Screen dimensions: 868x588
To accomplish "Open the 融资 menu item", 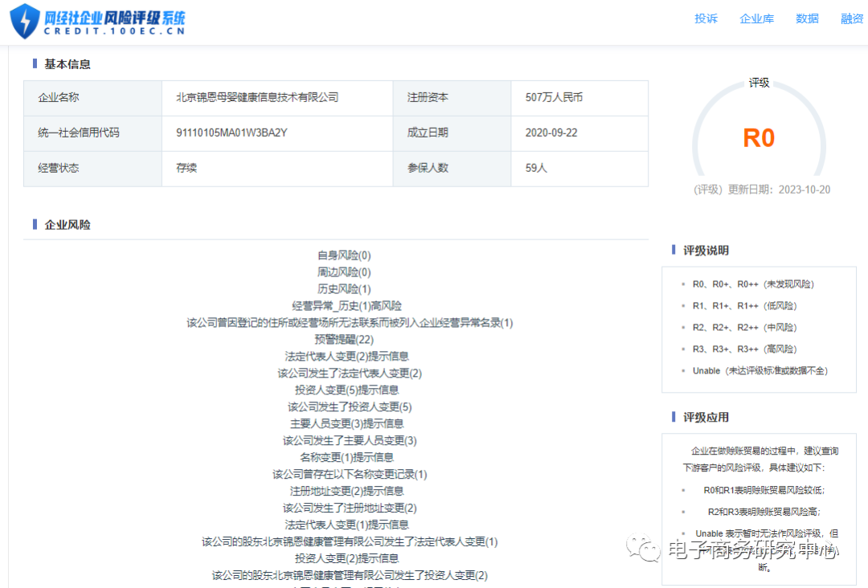I will coord(852,18).
